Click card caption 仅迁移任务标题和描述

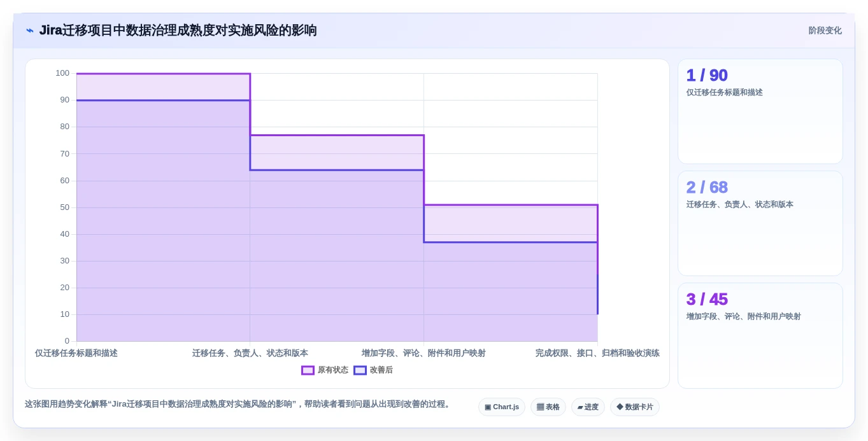tap(725, 92)
